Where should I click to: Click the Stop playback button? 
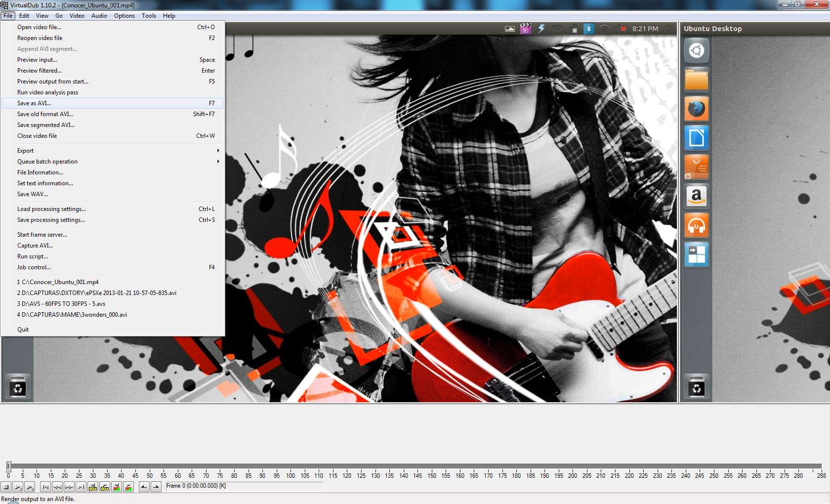(6, 487)
